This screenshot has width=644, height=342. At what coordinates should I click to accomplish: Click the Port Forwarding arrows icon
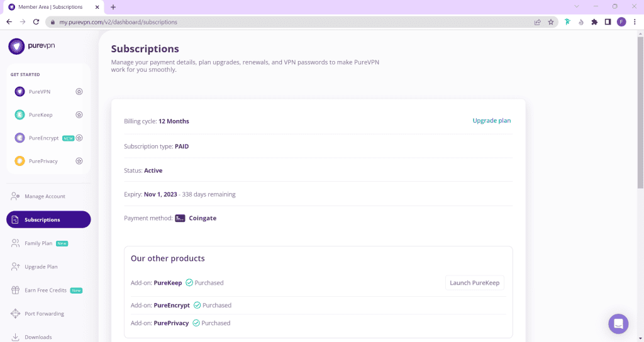(15, 314)
